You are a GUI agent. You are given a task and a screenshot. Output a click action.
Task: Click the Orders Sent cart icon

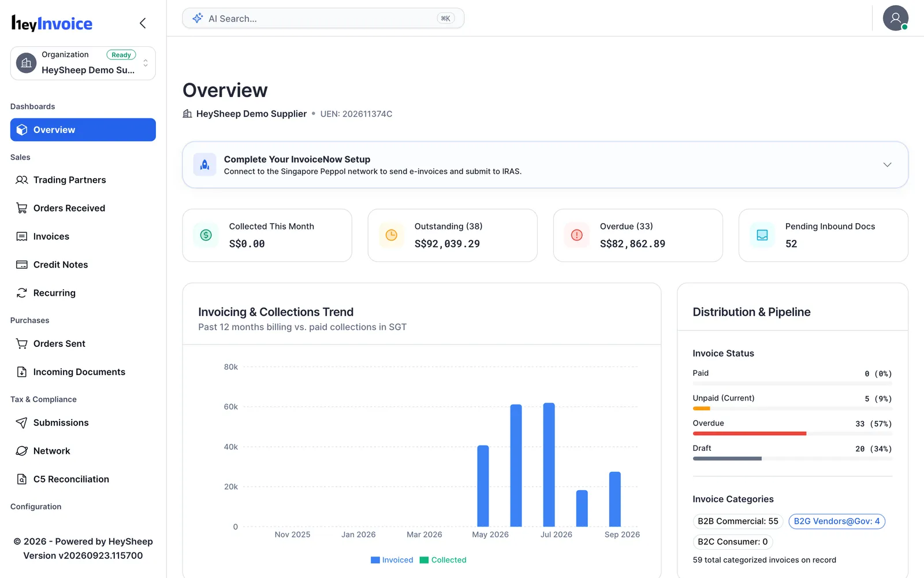(22, 344)
